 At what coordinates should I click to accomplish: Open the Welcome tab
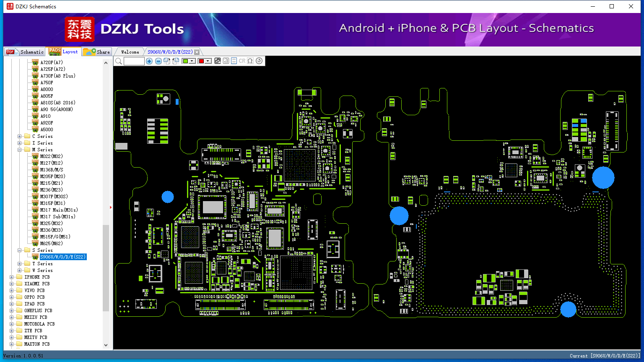(130, 52)
